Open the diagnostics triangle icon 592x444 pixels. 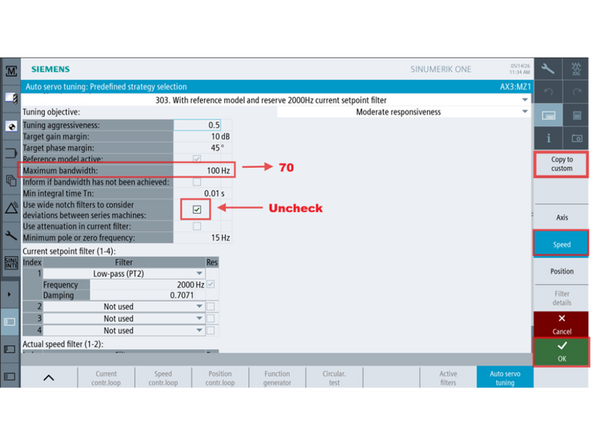pos(11,208)
